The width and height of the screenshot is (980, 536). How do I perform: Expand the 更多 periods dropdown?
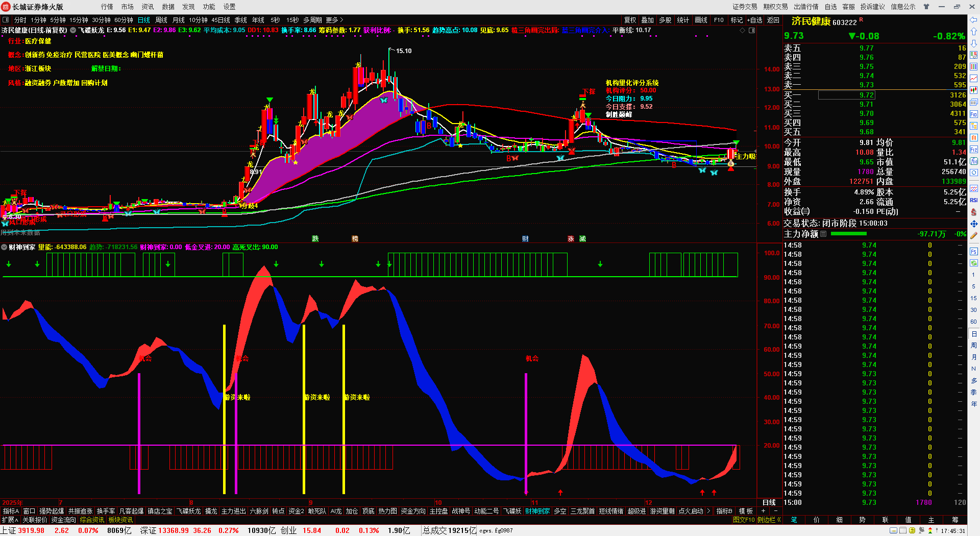(x=334, y=20)
